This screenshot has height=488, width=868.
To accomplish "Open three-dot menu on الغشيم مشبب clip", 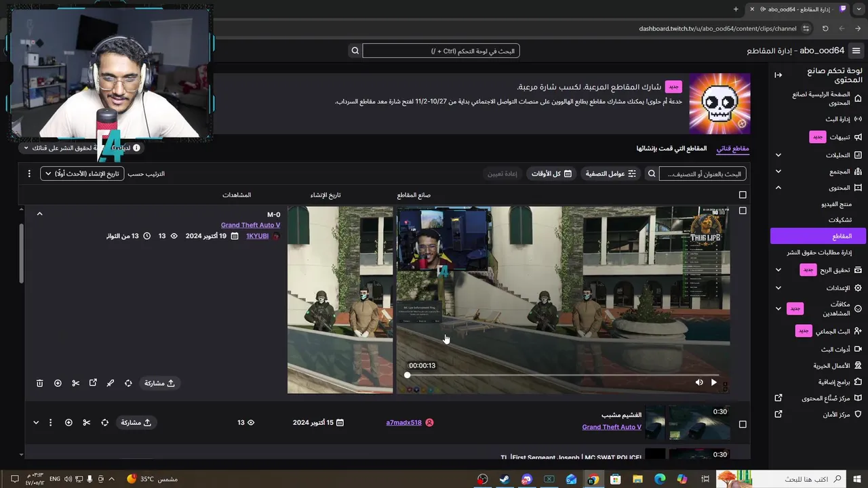I will click(50, 422).
